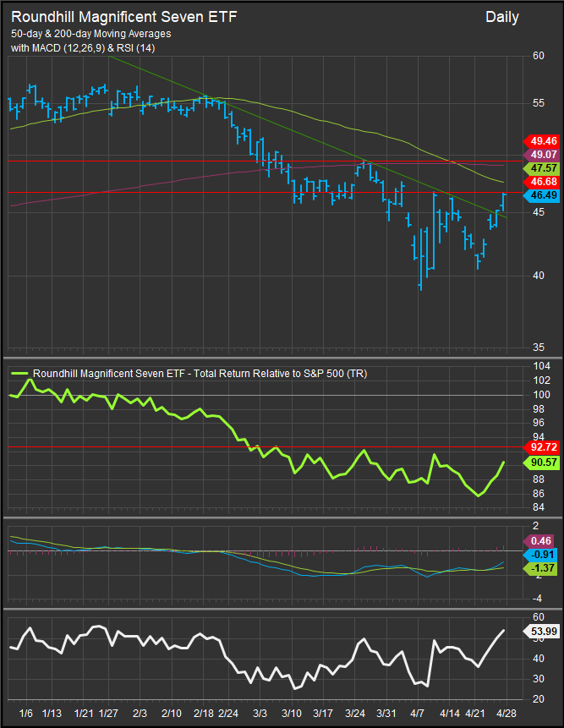Click the Total Return Relative to S&P 500 legend text
This screenshot has height=728, width=564.
(200, 373)
